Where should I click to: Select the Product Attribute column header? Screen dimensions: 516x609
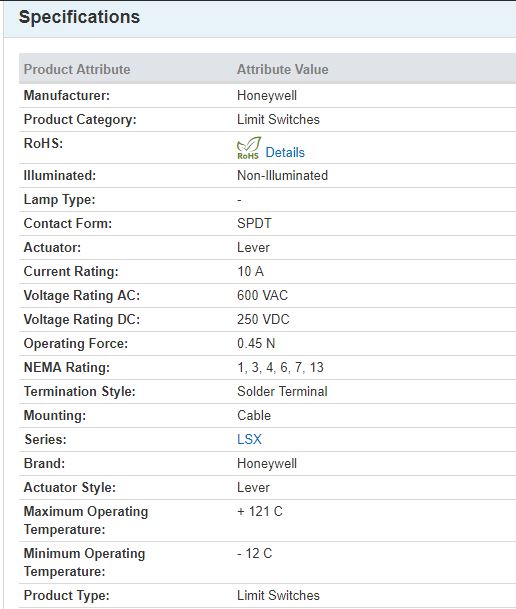click(77, 69)
